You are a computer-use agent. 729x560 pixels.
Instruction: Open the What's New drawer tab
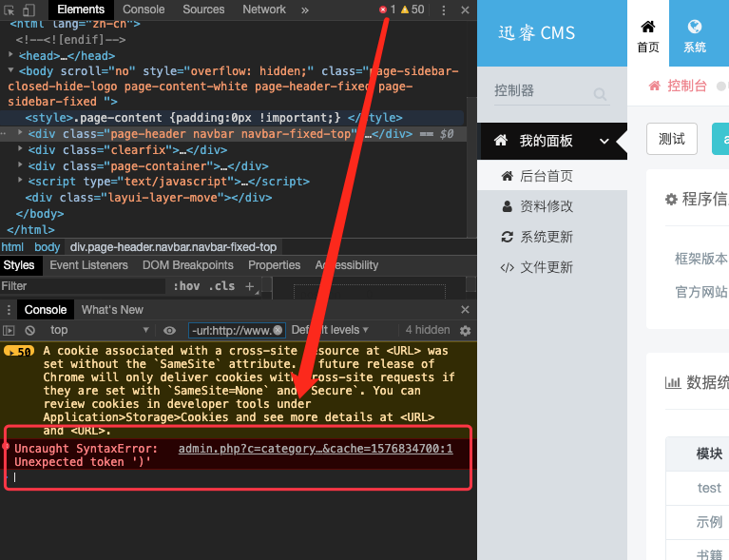pos(112,310)
